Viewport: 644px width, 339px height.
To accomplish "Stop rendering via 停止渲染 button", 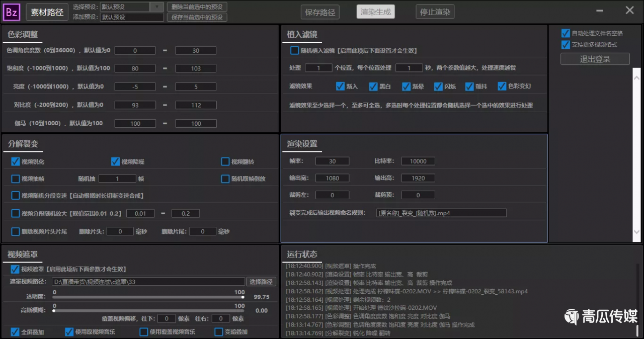I will click(x=435, y=12).
